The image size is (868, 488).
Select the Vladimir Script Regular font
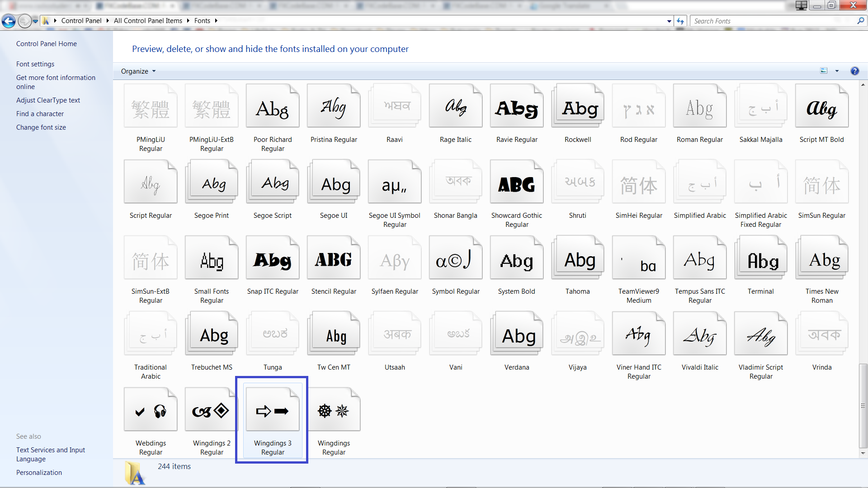[x=761, y=346]
